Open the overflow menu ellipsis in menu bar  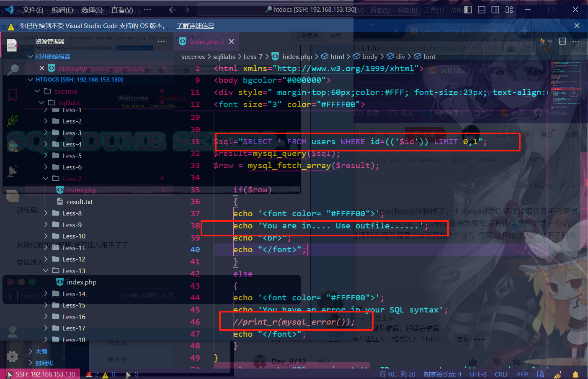click(x=147, y=10)
